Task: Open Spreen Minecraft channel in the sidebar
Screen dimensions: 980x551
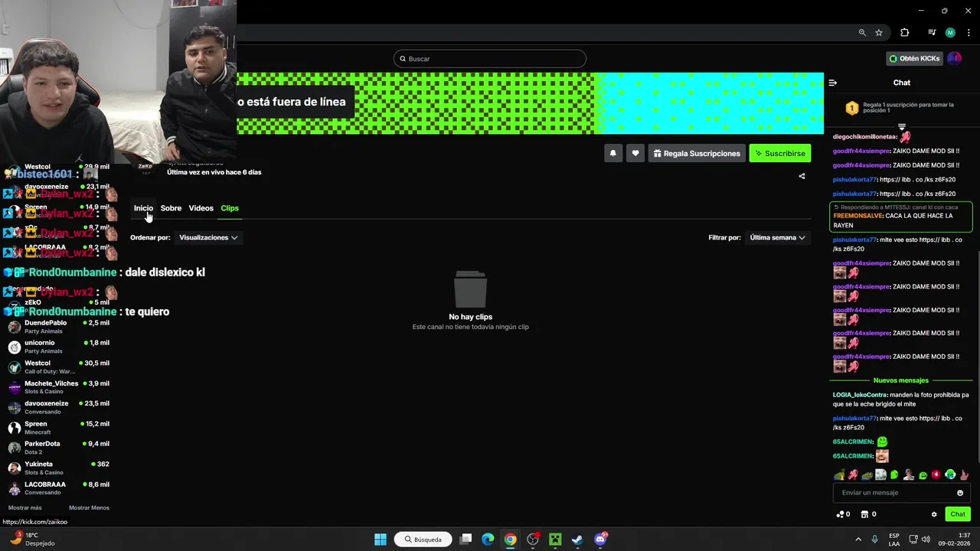Action: 60,428
